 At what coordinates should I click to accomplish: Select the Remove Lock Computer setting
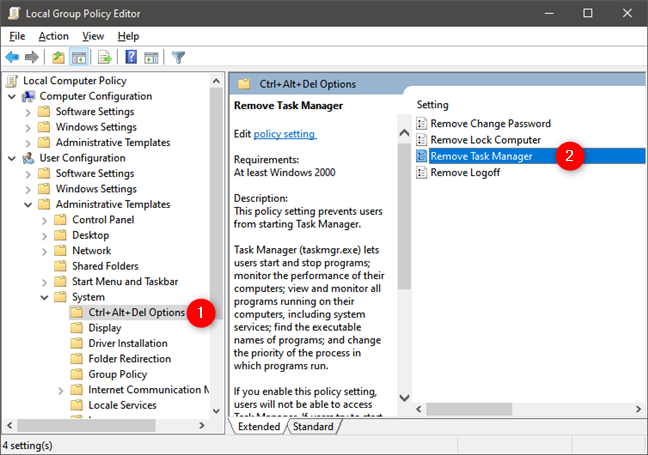(485, 140)
